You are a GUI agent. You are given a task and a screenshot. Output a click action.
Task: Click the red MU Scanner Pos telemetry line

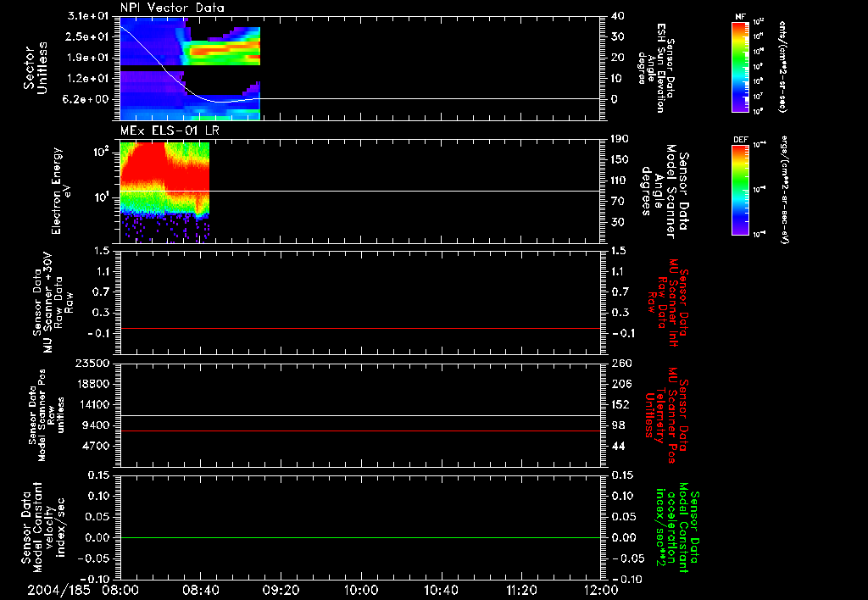tap(360, 431)
